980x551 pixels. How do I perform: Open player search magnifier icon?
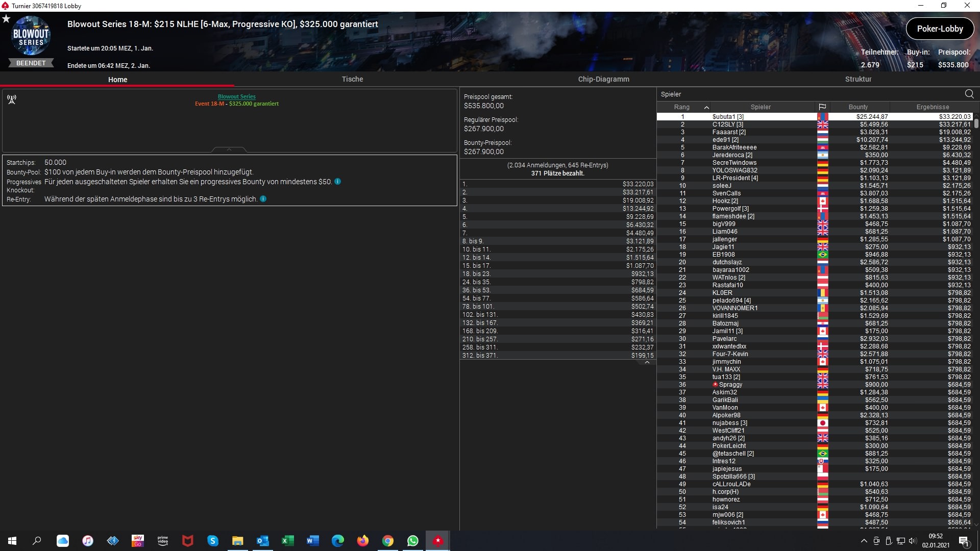(969, 94)
